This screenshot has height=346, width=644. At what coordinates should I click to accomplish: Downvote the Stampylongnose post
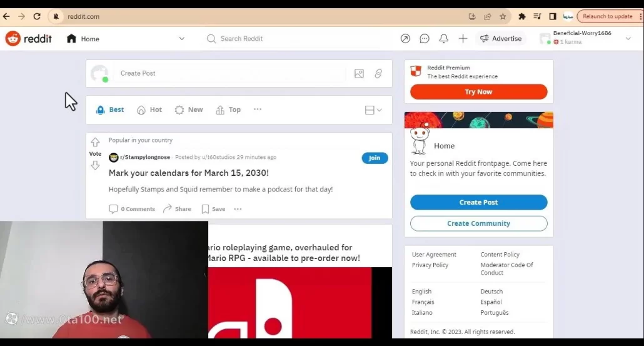pyautogui.click(x=95, y=165)
